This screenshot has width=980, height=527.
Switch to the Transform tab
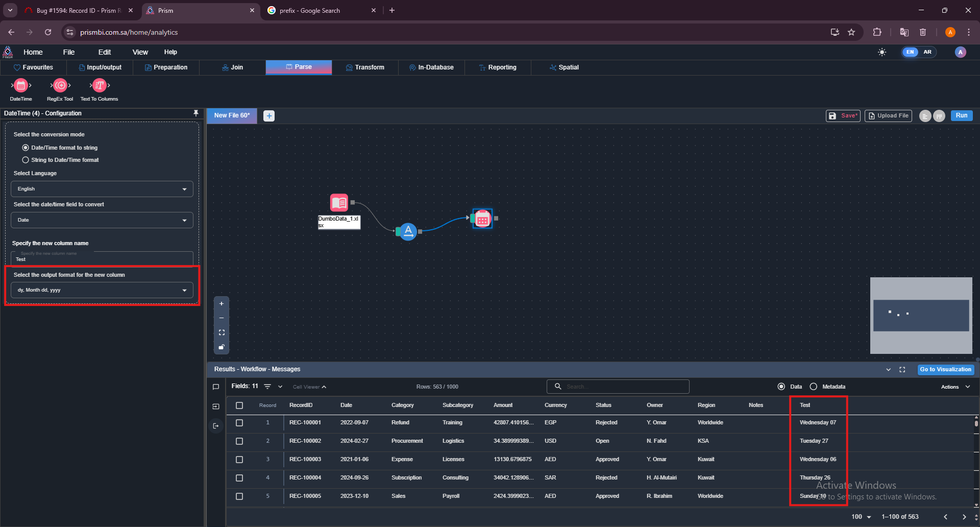(365, 67)
